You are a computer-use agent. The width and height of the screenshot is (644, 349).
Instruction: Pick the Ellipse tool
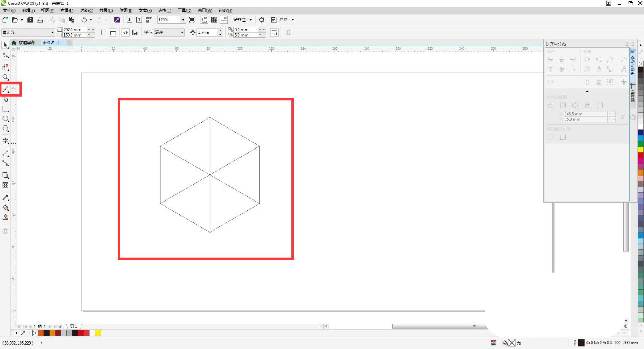[x=6, y=119]
